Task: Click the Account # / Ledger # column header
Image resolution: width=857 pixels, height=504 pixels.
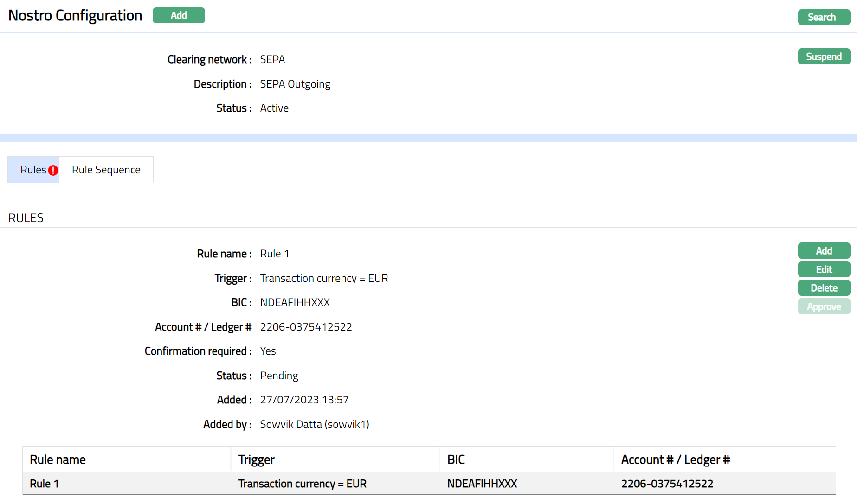Action: click(676, 459)
